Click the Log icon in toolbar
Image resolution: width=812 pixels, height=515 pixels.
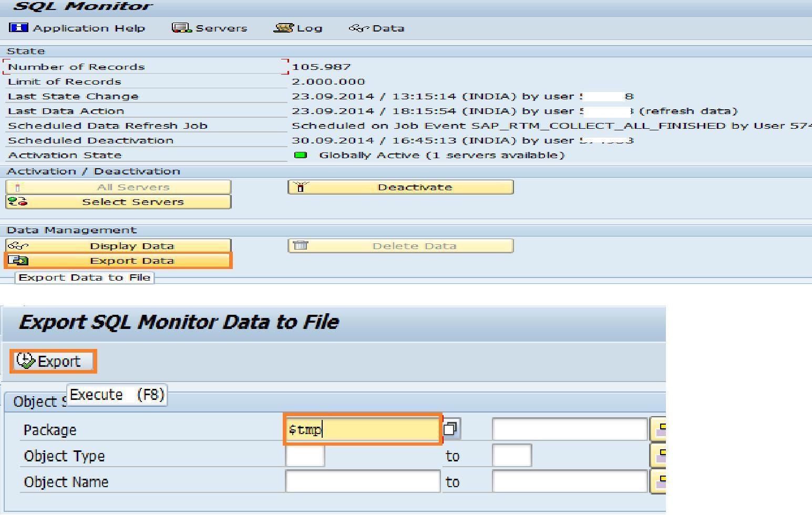click(282, 27)
